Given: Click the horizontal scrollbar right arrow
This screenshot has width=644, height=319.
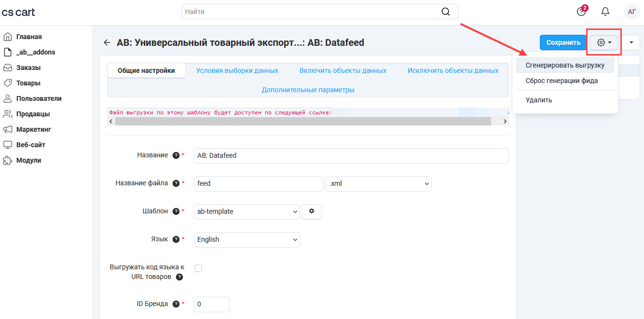Looking at the screenshot, I should click(505, 122).
